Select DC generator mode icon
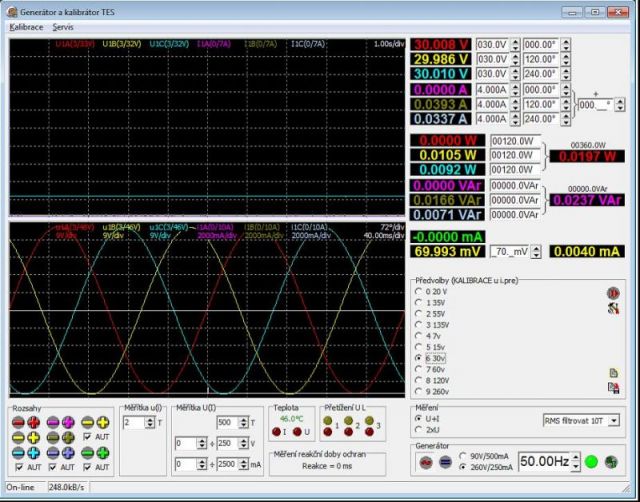The height and width of the screenshot is (502, 640). [x=445, y=462]
